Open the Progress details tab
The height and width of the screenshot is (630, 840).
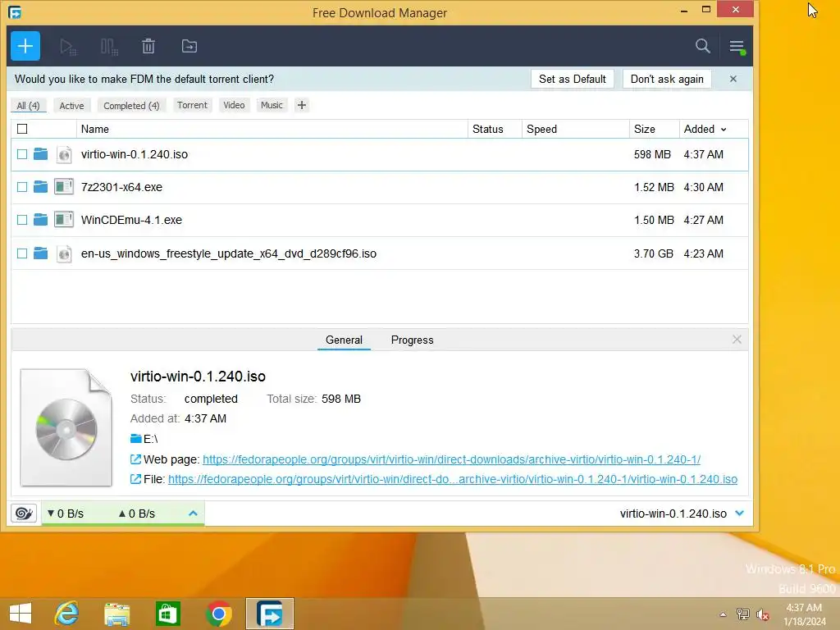[412, 340]
